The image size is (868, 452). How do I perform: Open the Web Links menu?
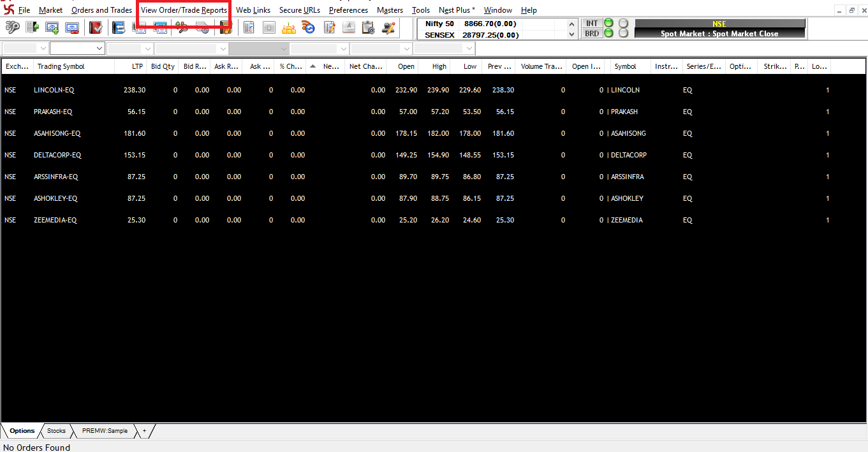(x=253, y=10)
